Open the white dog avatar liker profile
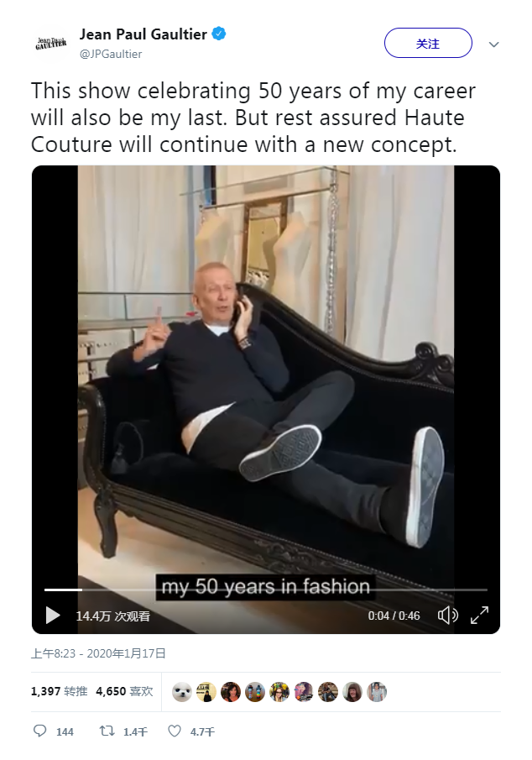 point(182,692)
